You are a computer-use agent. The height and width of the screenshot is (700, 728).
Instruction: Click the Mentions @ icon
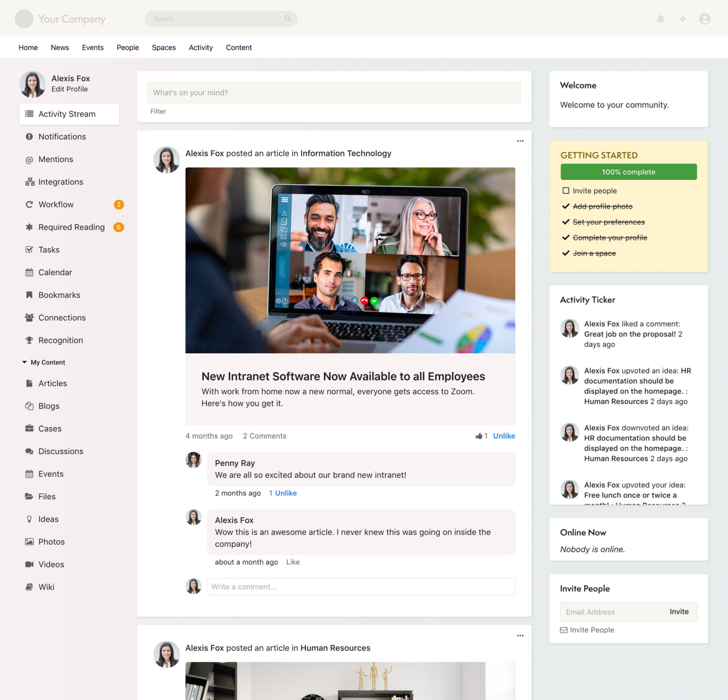pos(30,159)
